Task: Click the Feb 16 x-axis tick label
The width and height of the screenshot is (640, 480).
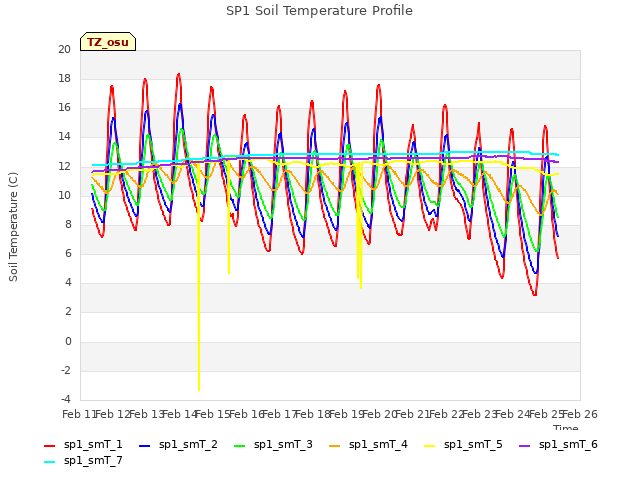Action: pos(246,414)
